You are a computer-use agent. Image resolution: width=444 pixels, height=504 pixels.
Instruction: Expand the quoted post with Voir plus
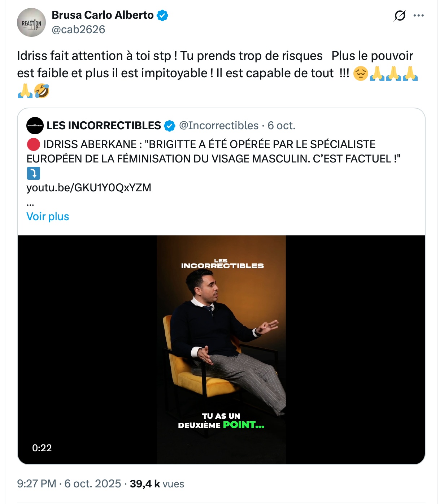click(x=48, y=217)
